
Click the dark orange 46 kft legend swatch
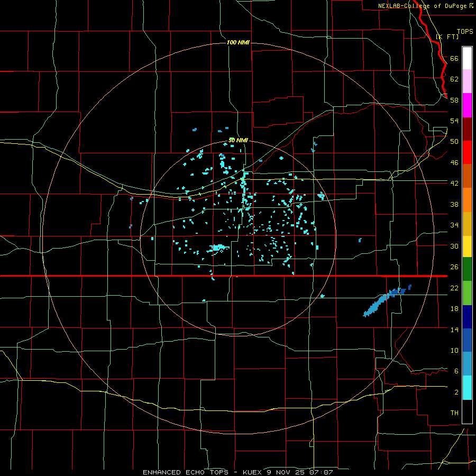coord(467,176)
